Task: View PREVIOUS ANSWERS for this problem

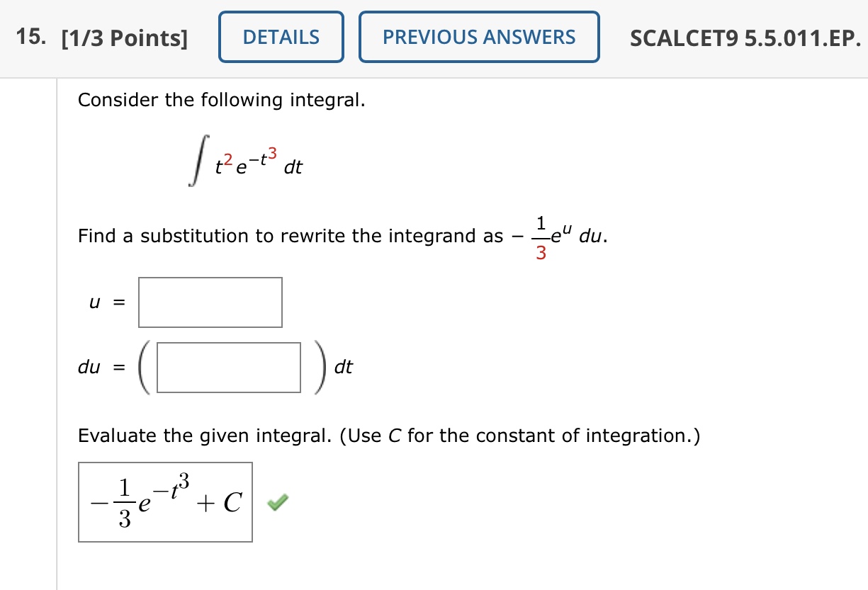Action: 478,37
